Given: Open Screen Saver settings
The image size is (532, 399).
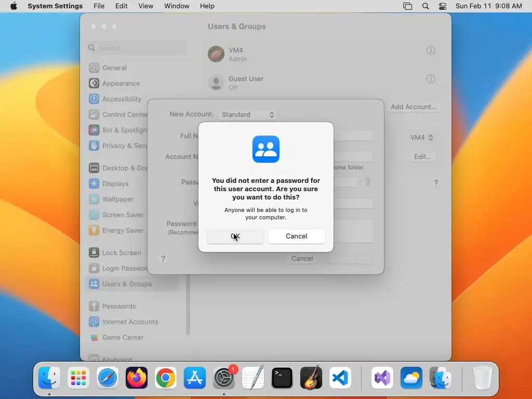Looking at the screenshot, I should coord(118,215).
